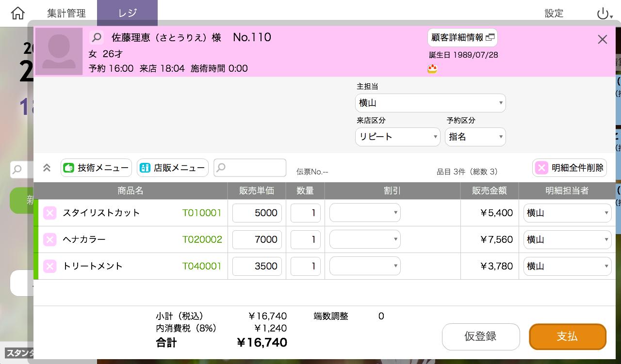
Task: Click the 販売金額 column header
Action: coord(490,191)
